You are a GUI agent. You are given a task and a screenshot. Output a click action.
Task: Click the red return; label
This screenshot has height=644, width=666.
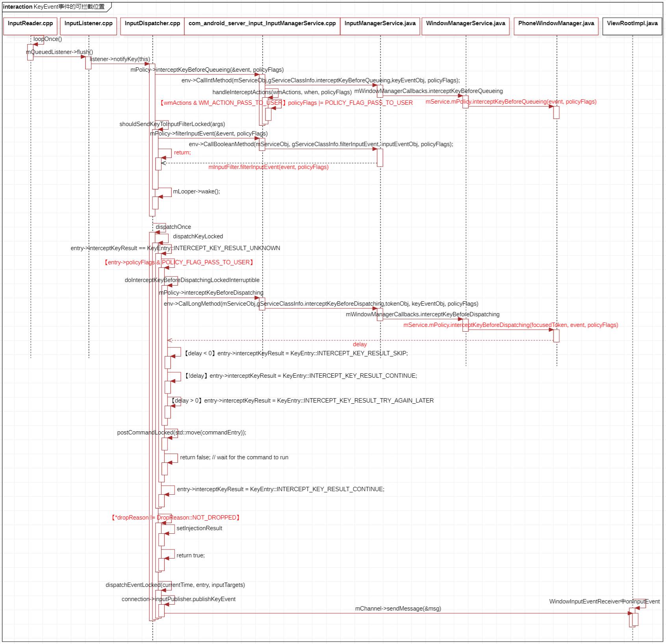(x=182, y=152)
